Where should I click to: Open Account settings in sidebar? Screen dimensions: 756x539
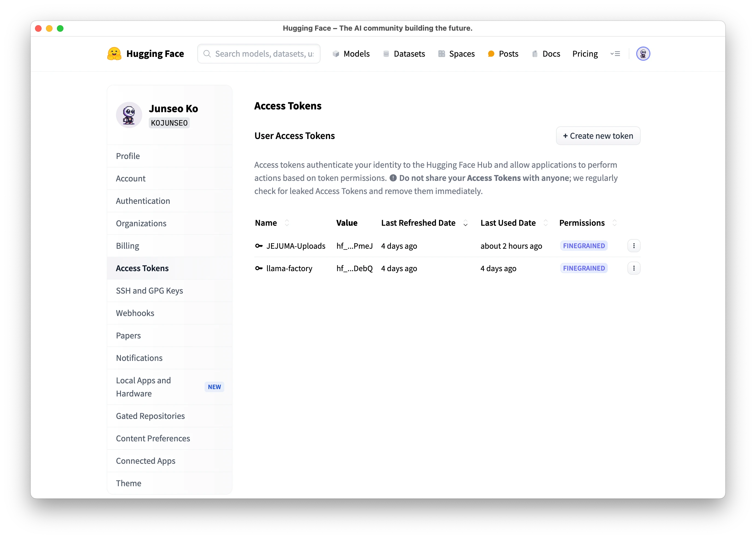[x=170, y=179]
